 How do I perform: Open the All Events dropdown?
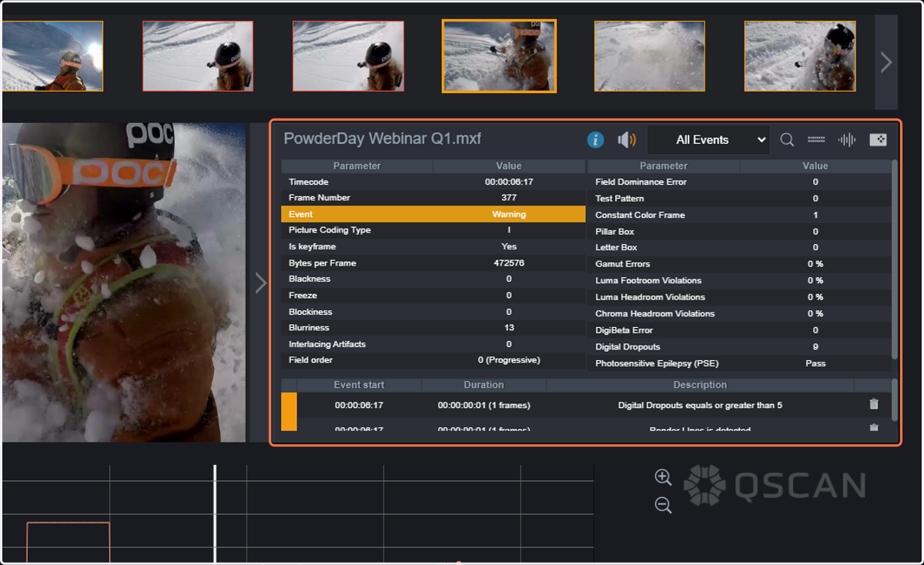(708, 139)
